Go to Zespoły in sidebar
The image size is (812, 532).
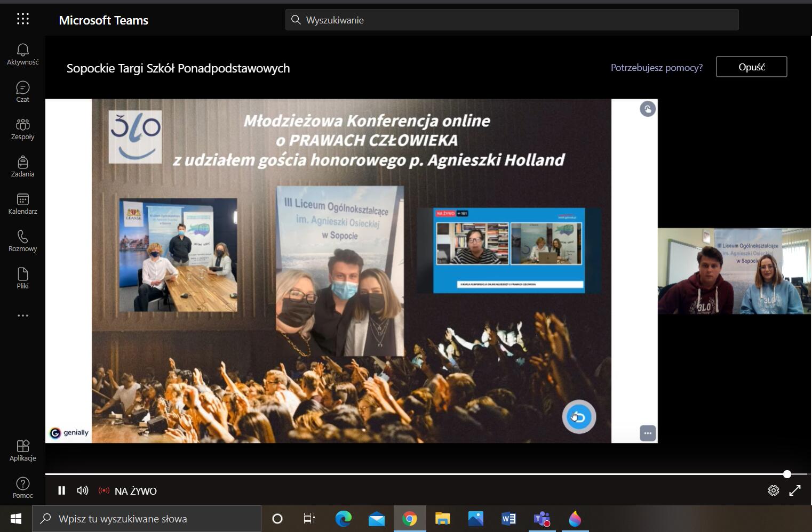(x=22, y=128)
